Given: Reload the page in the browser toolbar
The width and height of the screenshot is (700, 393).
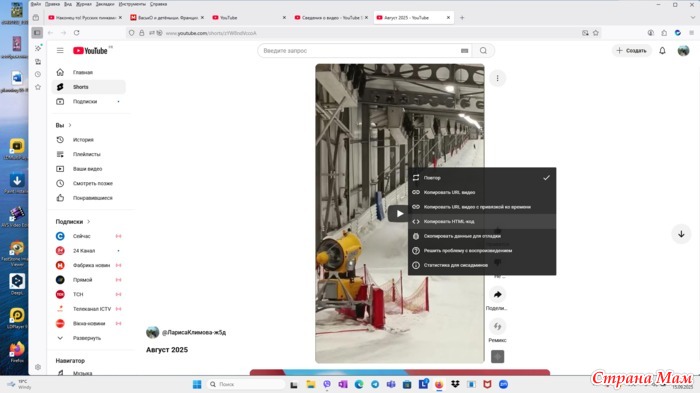Looking at the screenshot, I should click(x=77, y=33).
